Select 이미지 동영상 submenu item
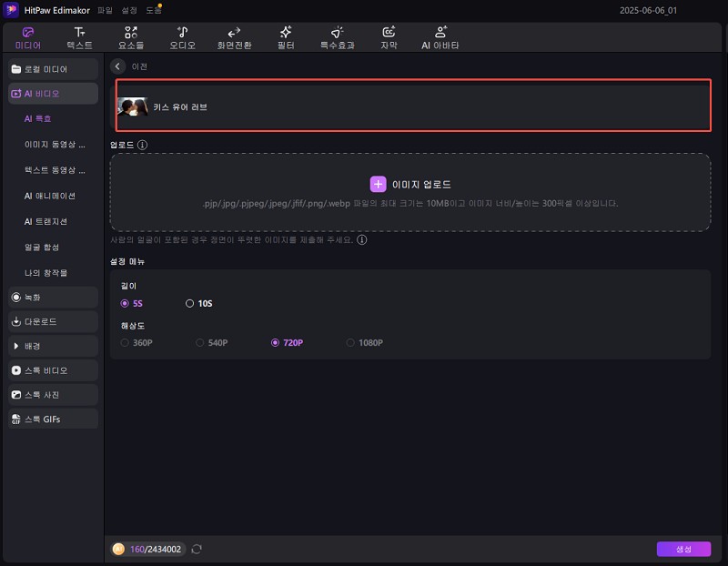Image resolution: width=728 pixels, height=566 pixels. [55, 145]
